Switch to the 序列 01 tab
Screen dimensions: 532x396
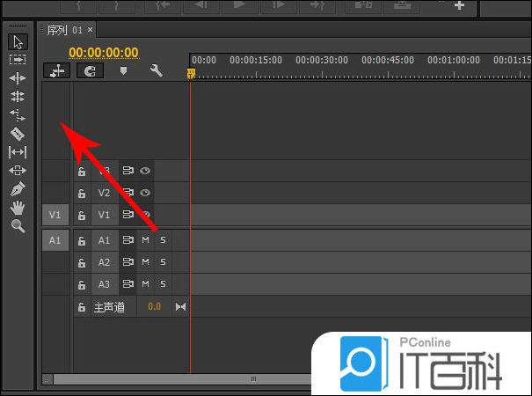click(64, 30)
